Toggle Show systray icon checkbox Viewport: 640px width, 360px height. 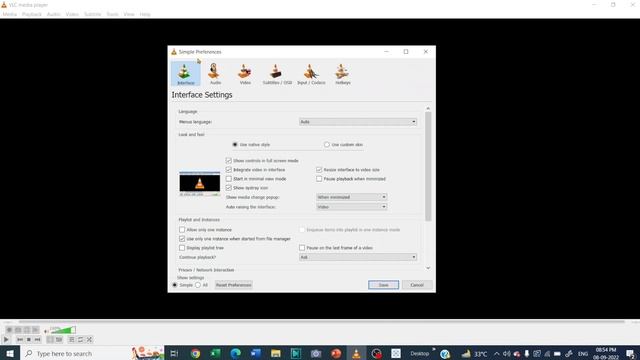(229, 188)
